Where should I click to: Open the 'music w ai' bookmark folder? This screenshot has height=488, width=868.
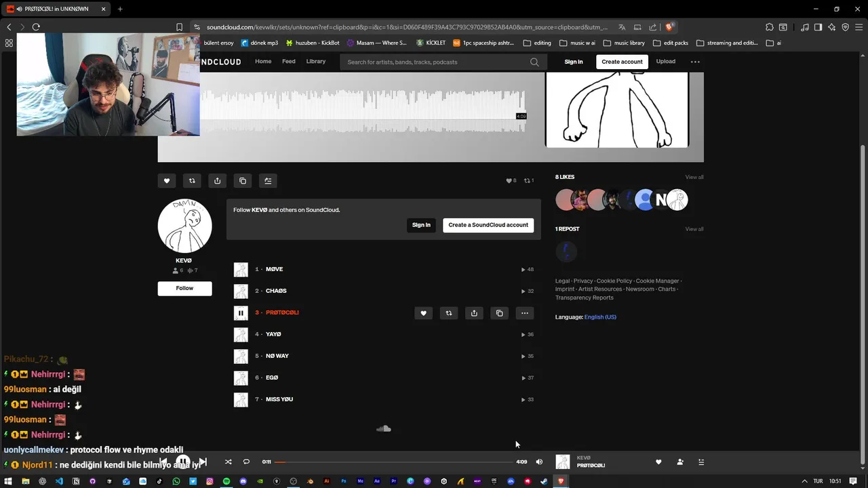(x=577, y=43)
